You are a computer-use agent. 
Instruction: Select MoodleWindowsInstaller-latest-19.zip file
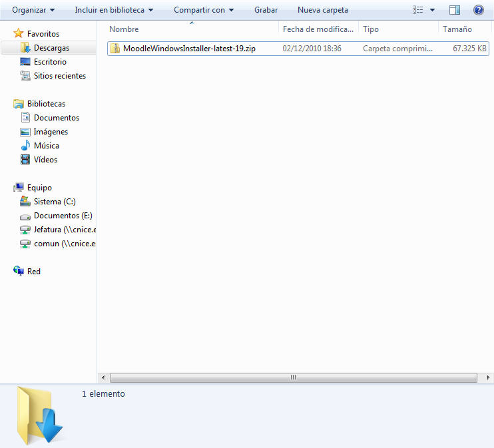(189, 49)
